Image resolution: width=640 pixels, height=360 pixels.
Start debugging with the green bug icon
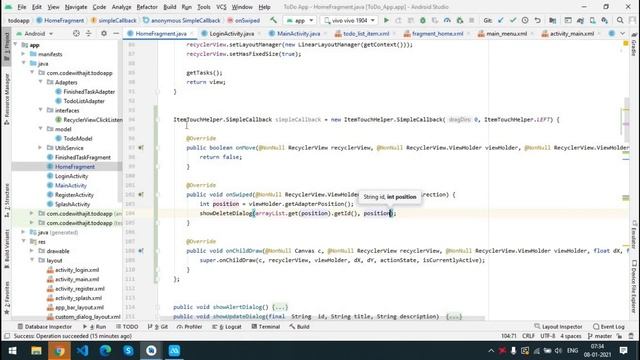click(x=423, y=20)
